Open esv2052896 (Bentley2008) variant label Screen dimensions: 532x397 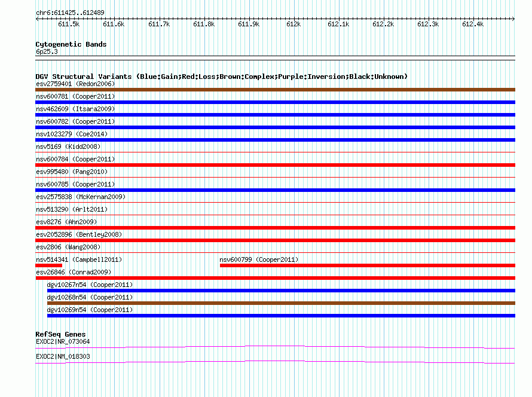pyautogui.click(x=79, y=234)
